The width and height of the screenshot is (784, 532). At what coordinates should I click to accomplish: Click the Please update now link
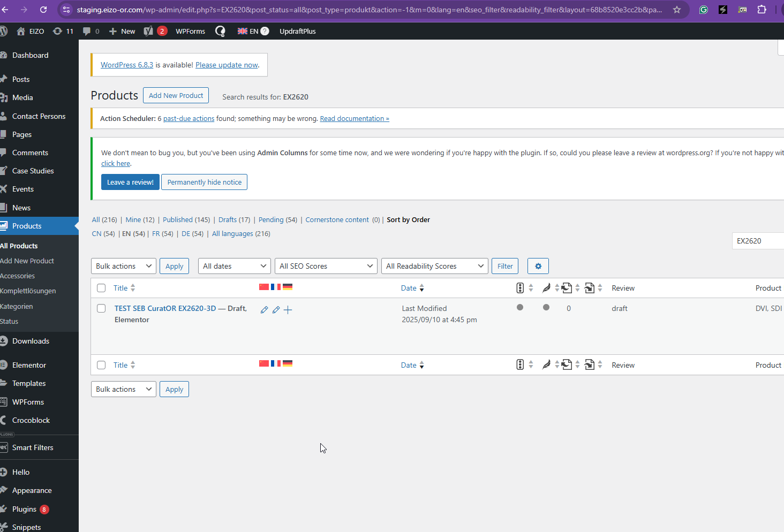tap(227, 65)
